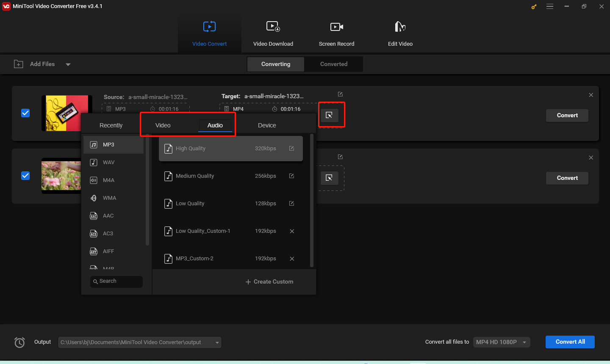
Task: Open the Output folder path dropdown
Action: pos(140,342)
